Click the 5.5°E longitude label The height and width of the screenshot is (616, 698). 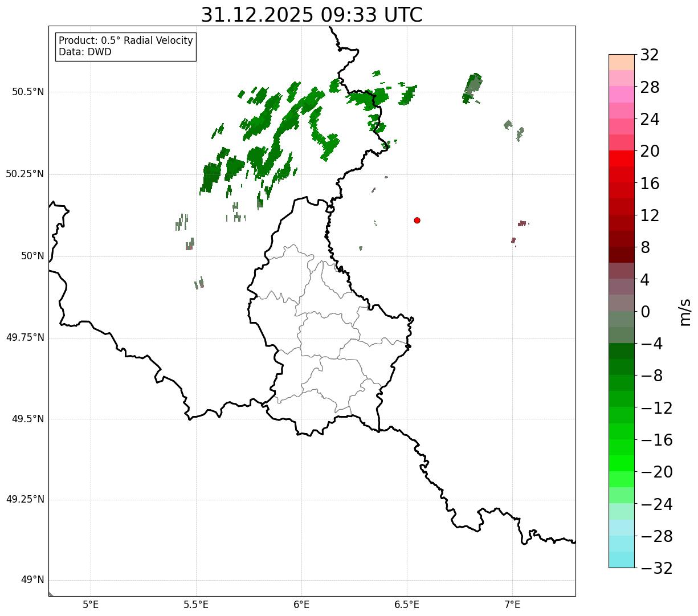coord(196,605)
